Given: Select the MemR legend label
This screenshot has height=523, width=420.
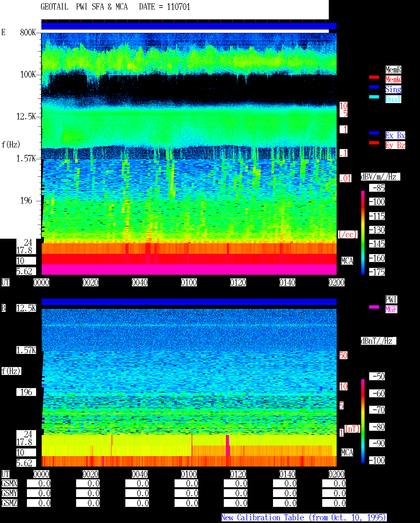Looking at the screenshot, I should coord(393,70).
